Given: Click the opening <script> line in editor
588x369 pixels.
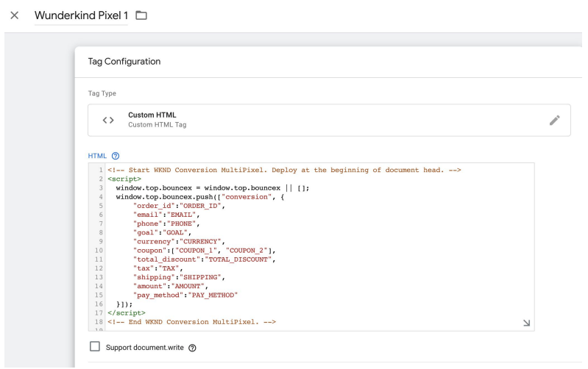Looking at the screenshot, I should click(x=124, y=179).
